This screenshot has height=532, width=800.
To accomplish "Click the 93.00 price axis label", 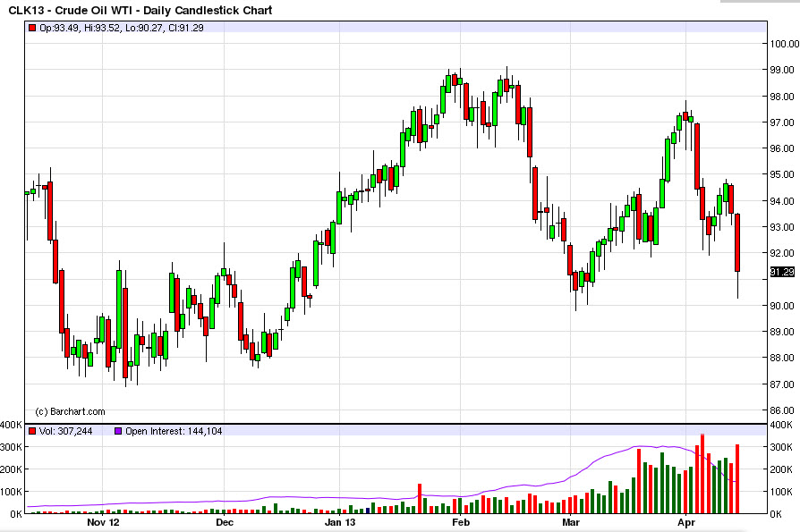I will click(x=782, y=227).
